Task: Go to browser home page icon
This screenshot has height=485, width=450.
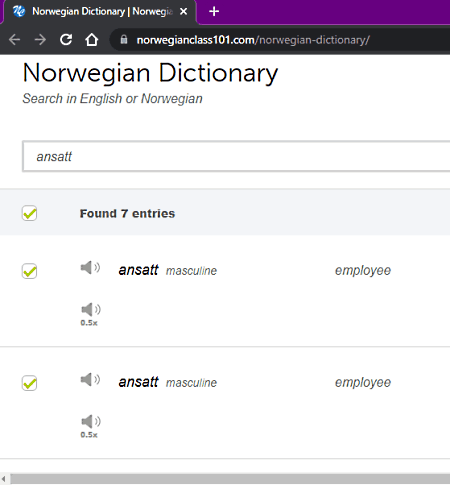Action: pos(92,40)
